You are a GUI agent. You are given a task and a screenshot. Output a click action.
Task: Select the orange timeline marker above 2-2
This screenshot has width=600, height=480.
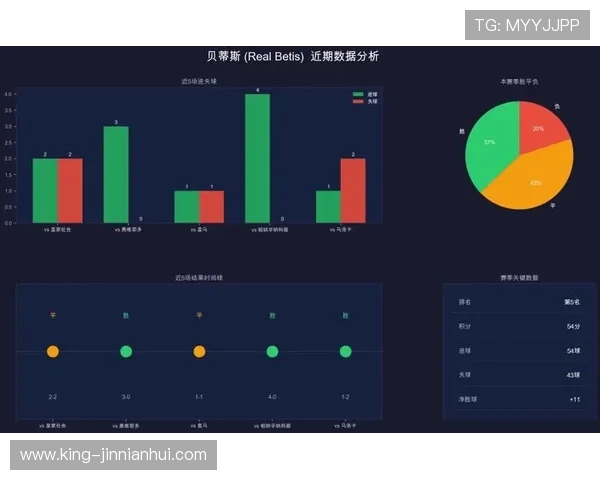[53, 351]
